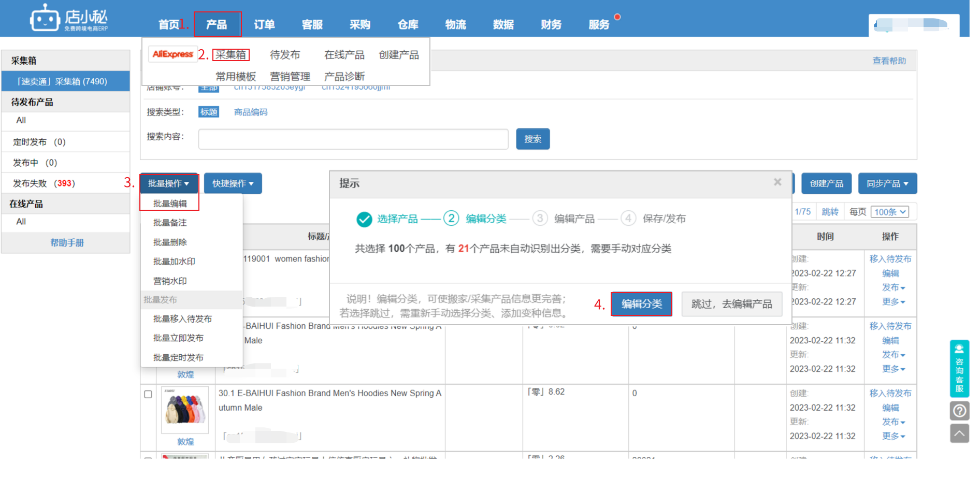Select 商品编码 search type

point(251,112)
